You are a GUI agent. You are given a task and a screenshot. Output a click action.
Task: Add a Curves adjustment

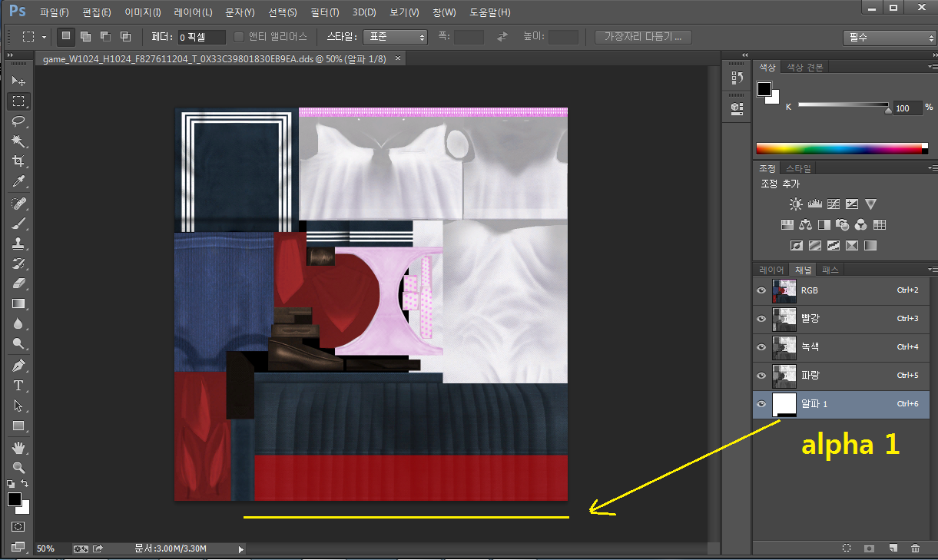click(833, 204)
